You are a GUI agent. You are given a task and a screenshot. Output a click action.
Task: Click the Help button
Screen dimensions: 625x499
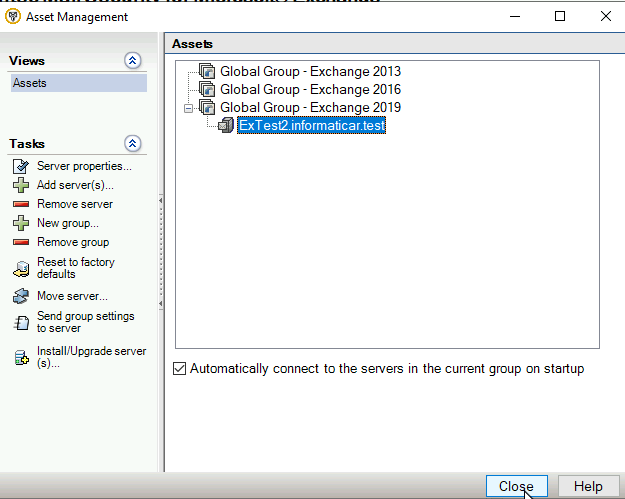[588, 486]
